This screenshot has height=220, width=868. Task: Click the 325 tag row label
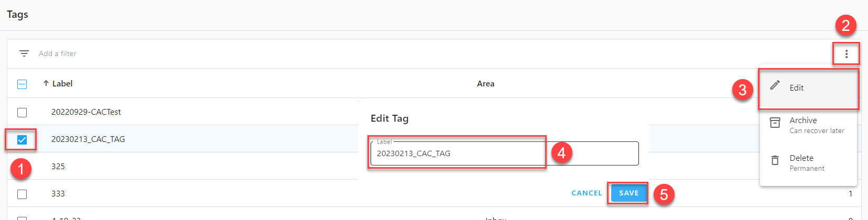pos(58,167)
